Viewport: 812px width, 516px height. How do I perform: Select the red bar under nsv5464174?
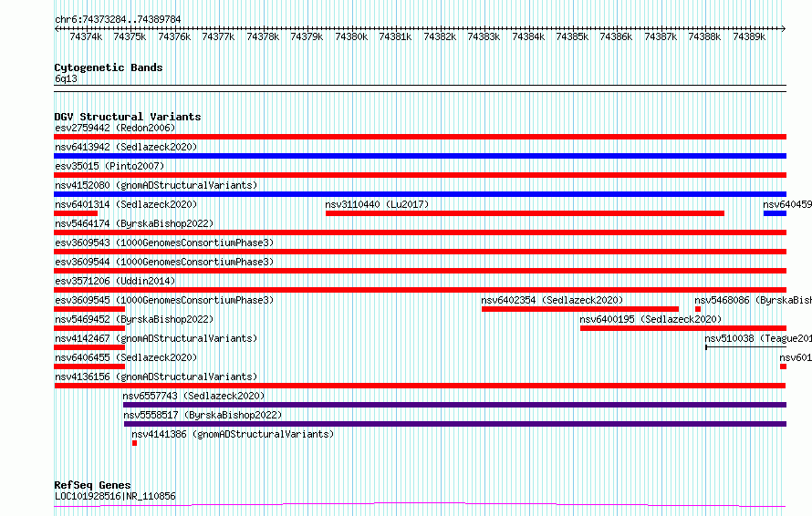420,232
